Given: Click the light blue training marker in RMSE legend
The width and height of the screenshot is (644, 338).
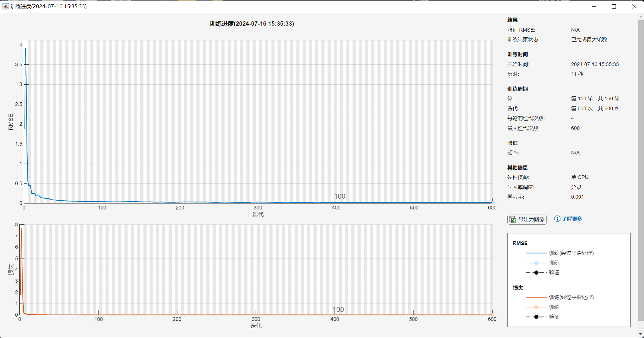Looking at the screenshot, I should (x=536, y=263).
